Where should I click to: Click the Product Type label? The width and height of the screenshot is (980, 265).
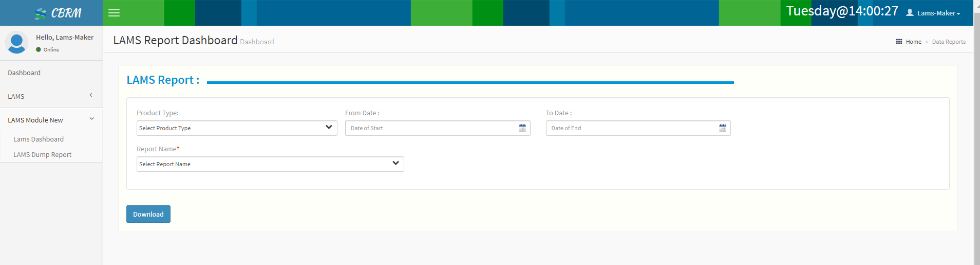click(x=158, y=113)
